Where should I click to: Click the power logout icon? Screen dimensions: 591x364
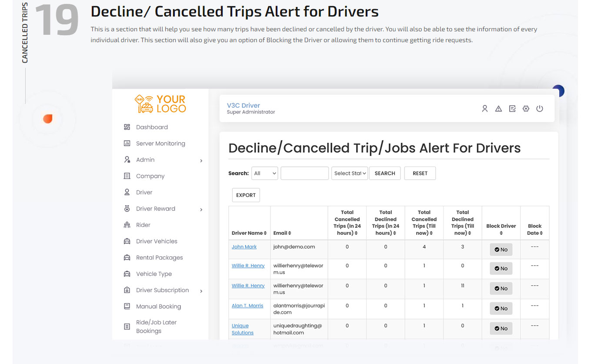pos(540,109)
